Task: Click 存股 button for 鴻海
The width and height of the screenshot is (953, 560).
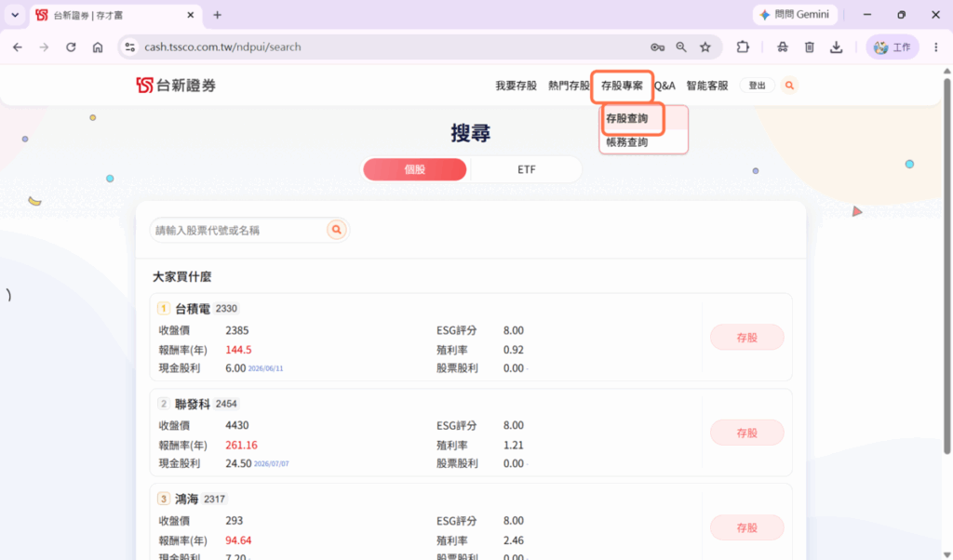Action: (x=747, y=527)
